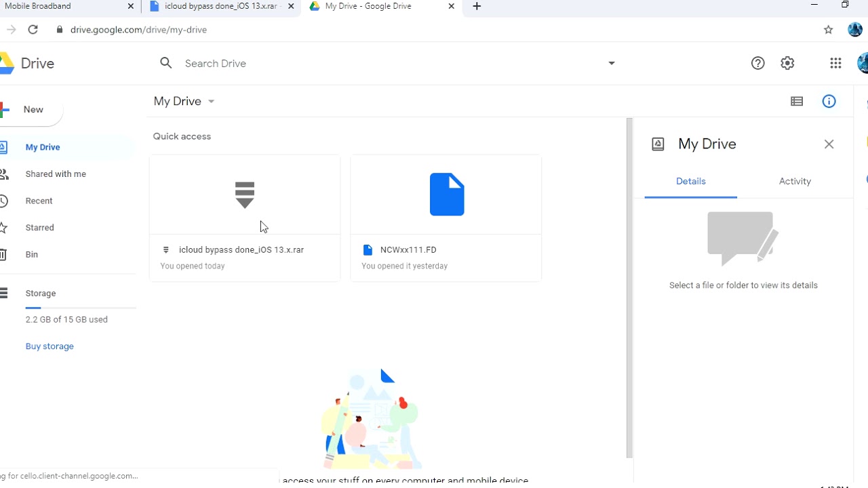Click the '2.2 GB of 15 GB used' text
This screenshot has width=868, height=488.
point(66,319)
